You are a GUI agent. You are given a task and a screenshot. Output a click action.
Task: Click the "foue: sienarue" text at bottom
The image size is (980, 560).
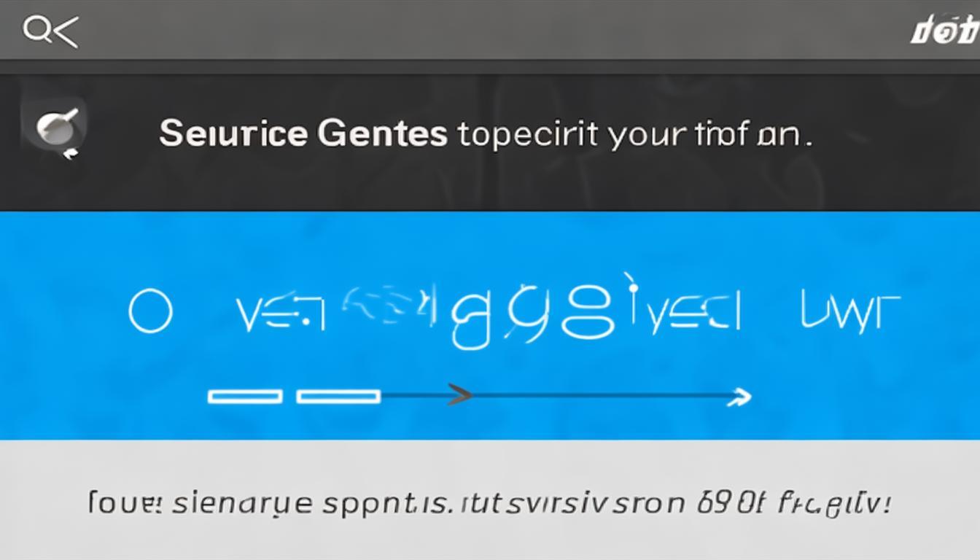pyautogui.click(x=201, y=504)
